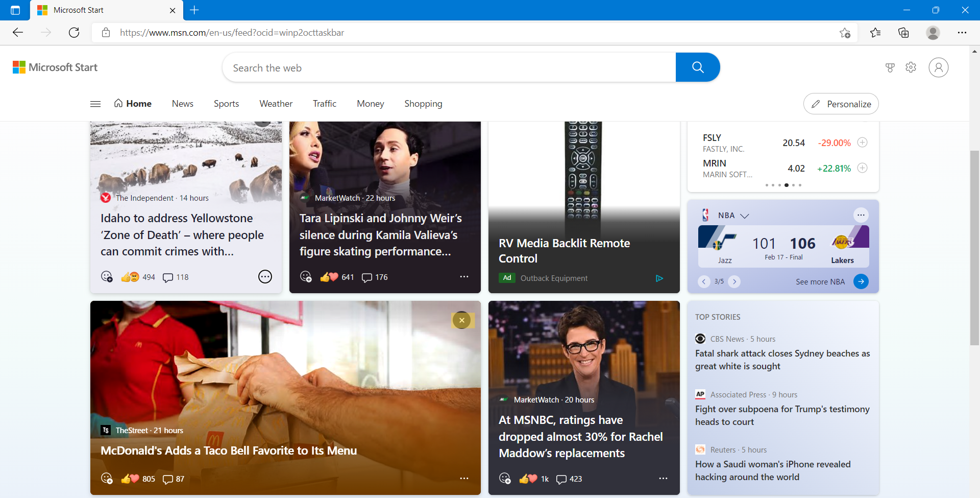Image resolution: width=980 pixels, height=498 pixels.
Task: Click the search magnifier button
Action: coord(698,67)
